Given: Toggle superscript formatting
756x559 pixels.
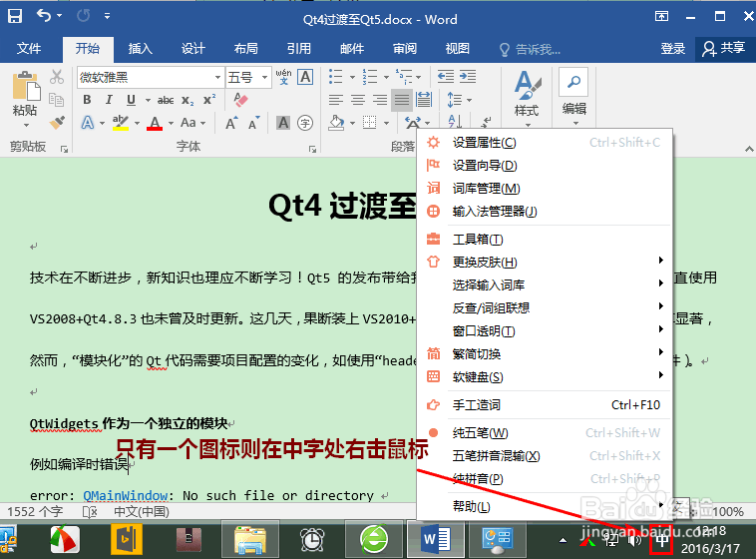Looking at the screenshot, I should pos(209,100).
